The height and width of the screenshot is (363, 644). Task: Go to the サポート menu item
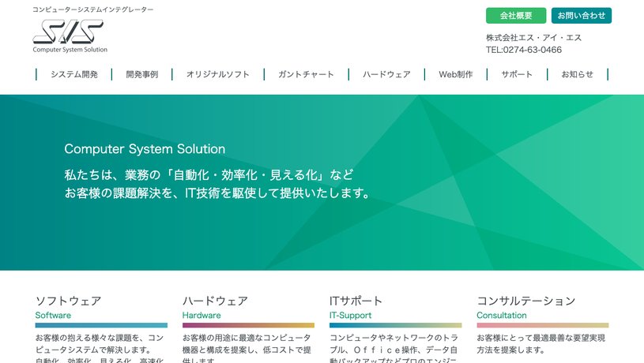click(x=517, y=74)
